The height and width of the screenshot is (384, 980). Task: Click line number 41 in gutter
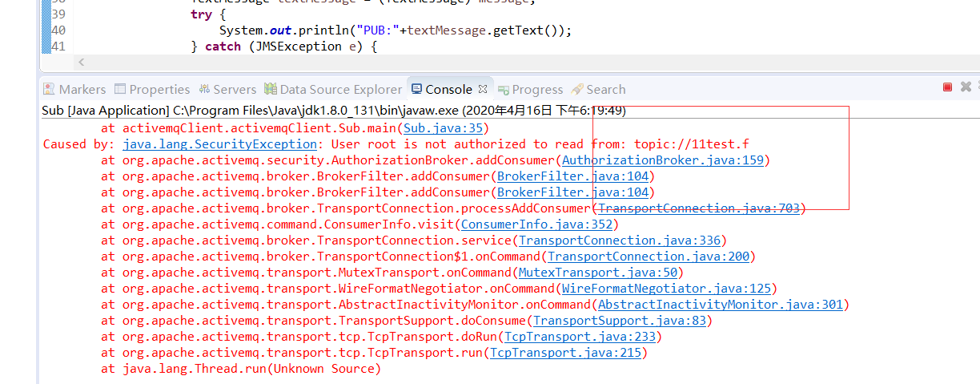(x=58, y=46)
